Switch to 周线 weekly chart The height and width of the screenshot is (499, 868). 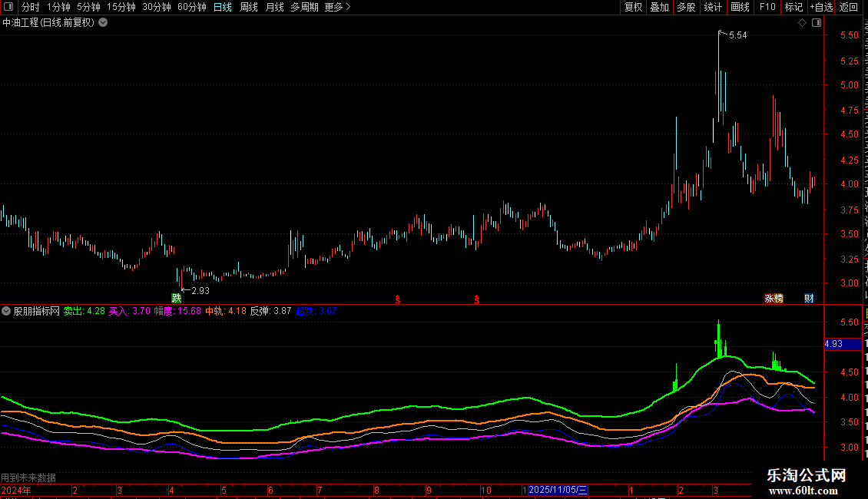tap(249, 7)
